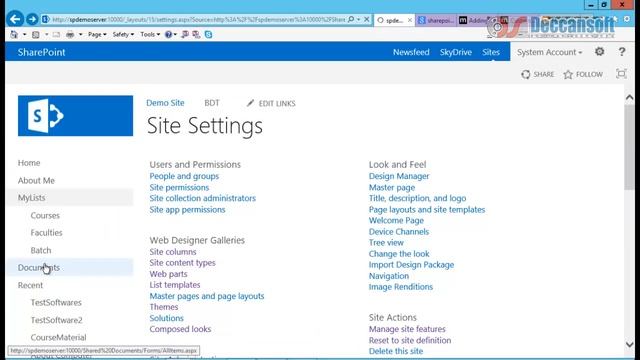The height and width of the screenshot is (360, 640).
Task: Open the address bar autocomplete dropdown
Action: click(x=358, y=19)
